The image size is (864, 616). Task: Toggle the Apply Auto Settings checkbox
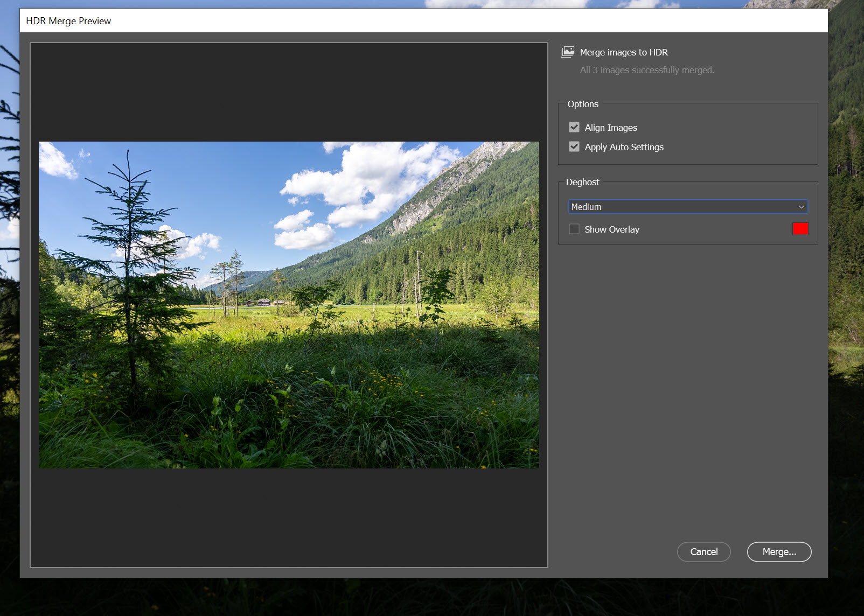(x=574, y=146)
